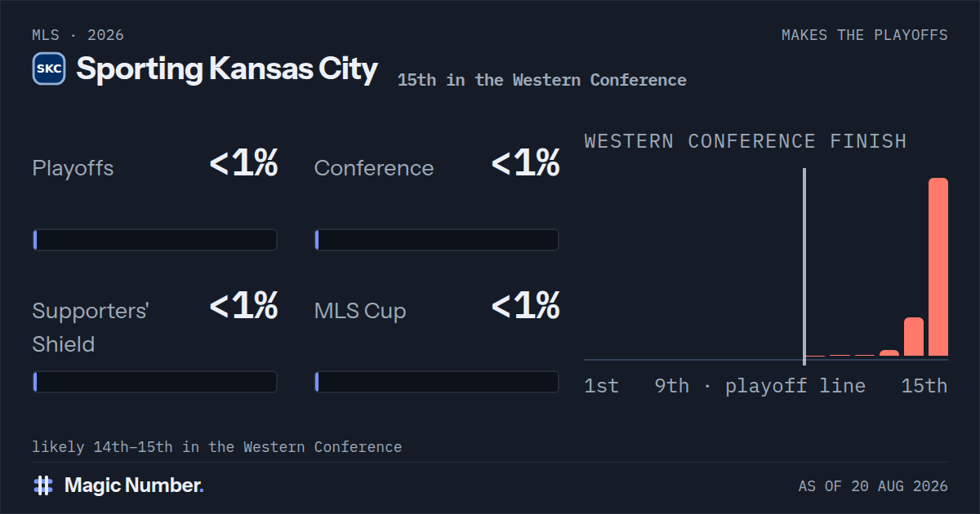Click the Western Conference Finish chart heading
This screenshot has height=514, width=980.
pos(746,141)
